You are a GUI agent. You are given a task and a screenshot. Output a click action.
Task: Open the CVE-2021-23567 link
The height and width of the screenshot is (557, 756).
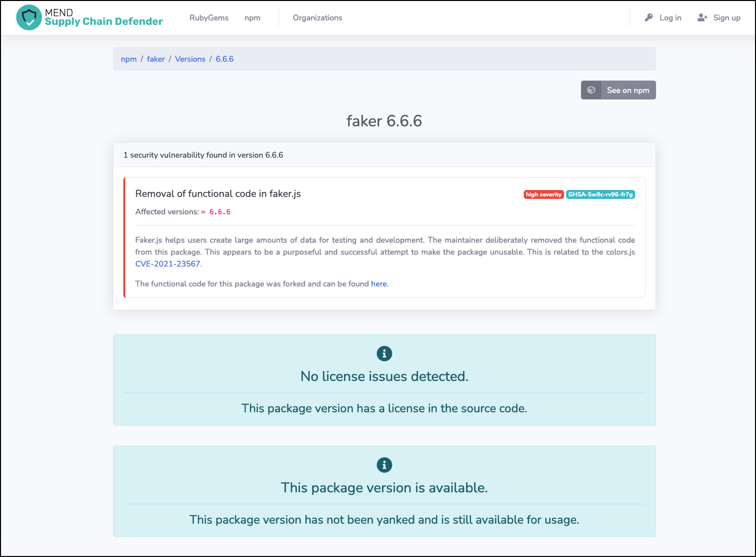[x=168, y=264]
